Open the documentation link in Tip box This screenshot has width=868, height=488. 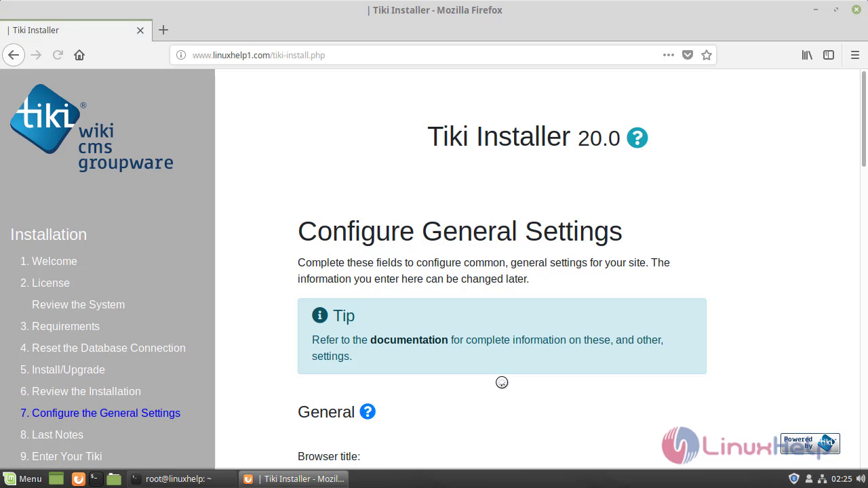409,340
